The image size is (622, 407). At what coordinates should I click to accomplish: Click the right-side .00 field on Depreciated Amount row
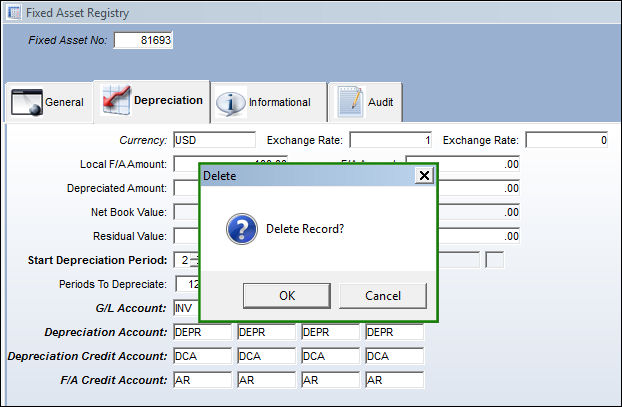479,188
